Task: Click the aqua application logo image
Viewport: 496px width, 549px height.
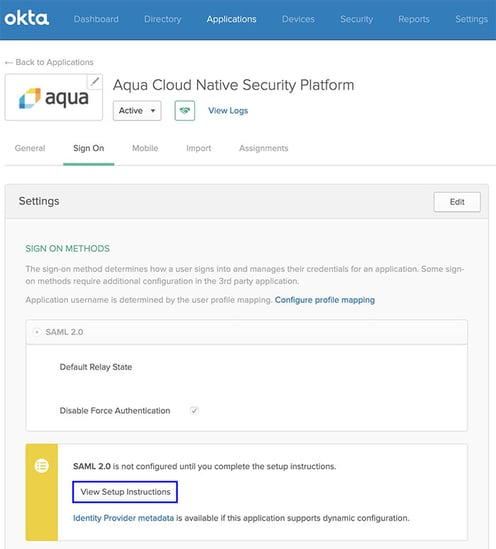Action: click(x=54, y=98)
